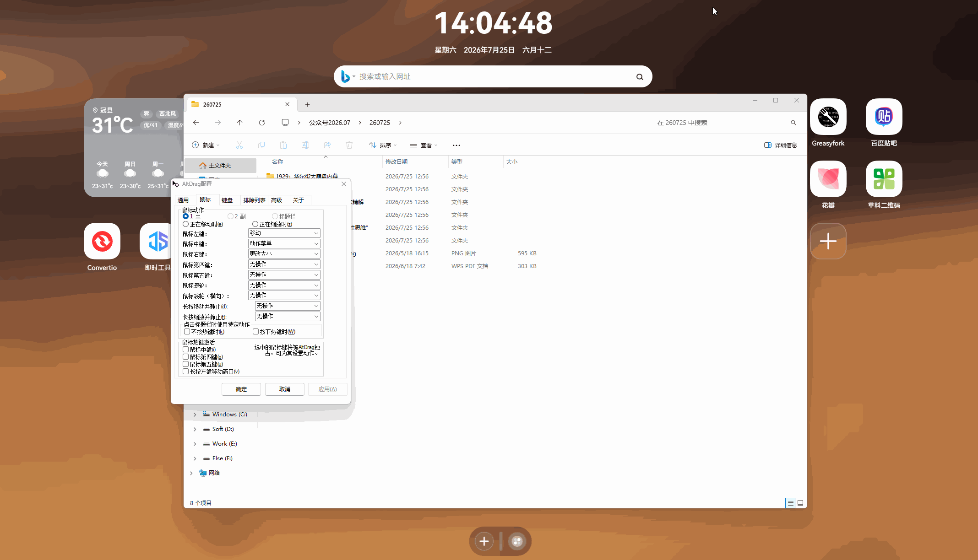978x560 pixels.
Task: Open the 鼠标滚轮（横向） dropdown
Action: tap(284, 296)
